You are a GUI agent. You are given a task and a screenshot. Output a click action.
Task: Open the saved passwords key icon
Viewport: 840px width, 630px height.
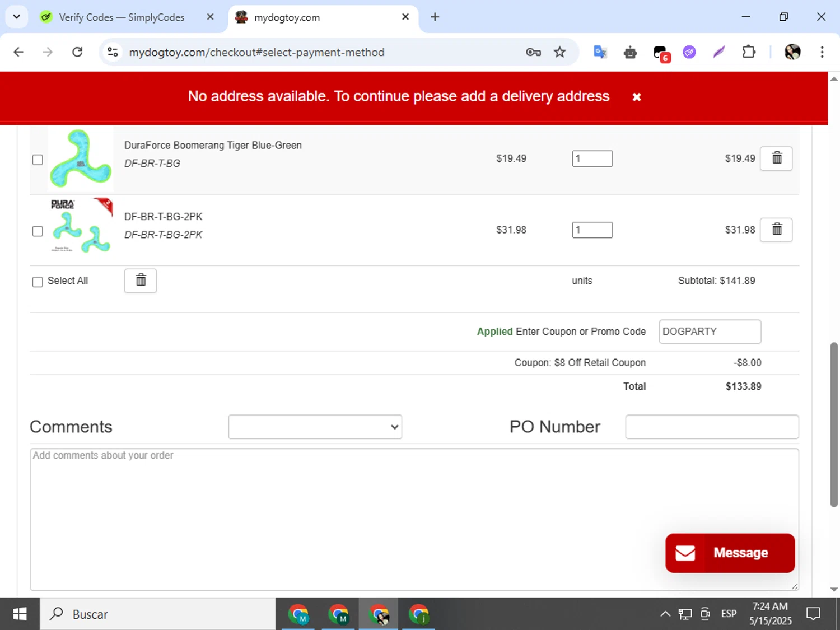pyautogui.click(x=533, y=52)
